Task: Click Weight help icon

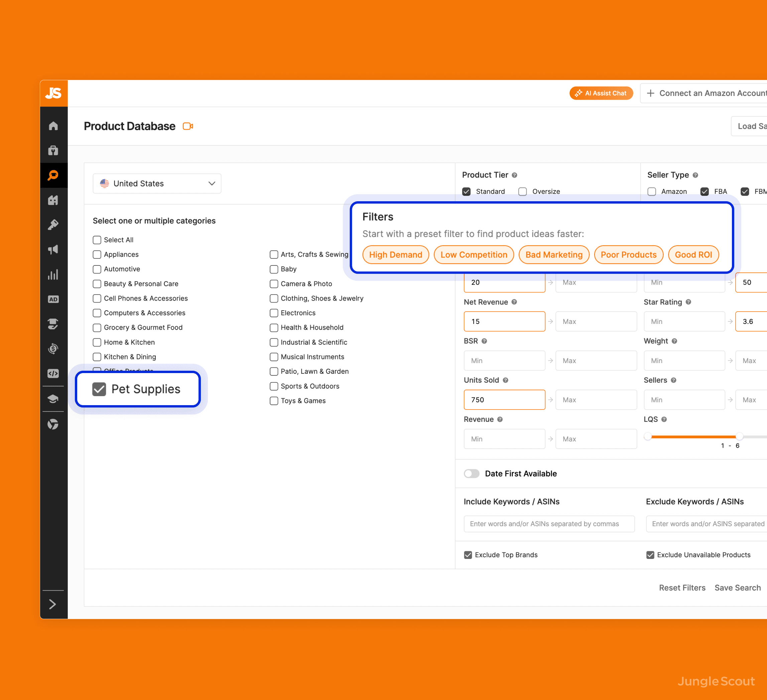Action: pyautogui.click(x=674, y=341)
